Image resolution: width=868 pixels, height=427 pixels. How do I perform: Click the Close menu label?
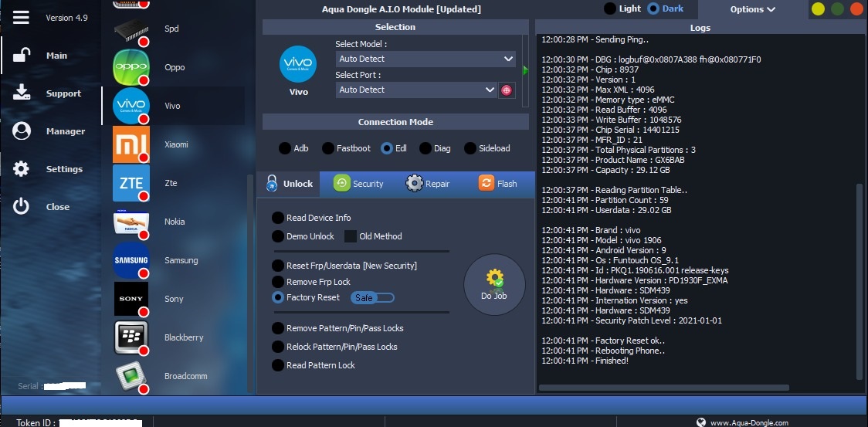pos(58,207)
